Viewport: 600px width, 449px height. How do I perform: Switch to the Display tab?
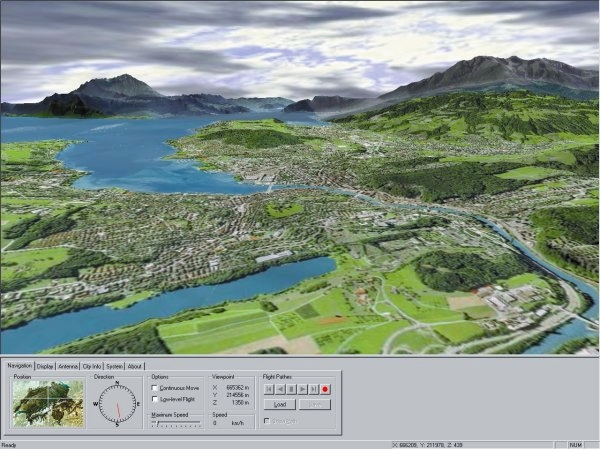[x=45, y=366]
